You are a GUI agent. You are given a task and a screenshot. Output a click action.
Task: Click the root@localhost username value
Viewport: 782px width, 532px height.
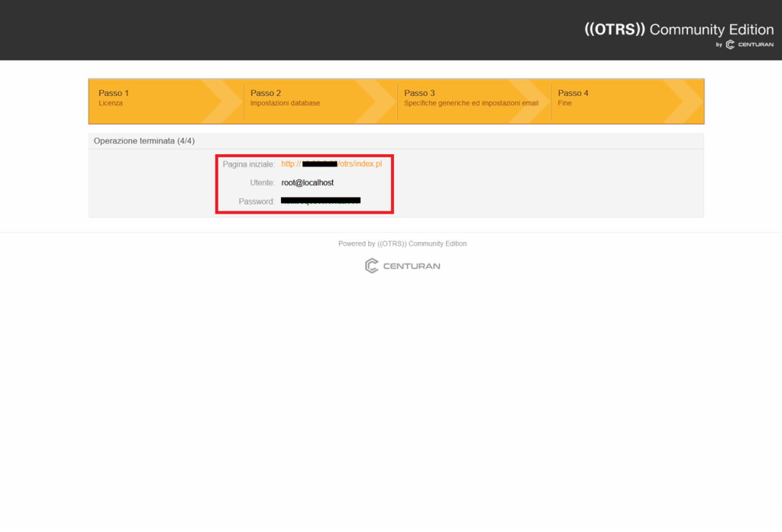pos(307,183)
